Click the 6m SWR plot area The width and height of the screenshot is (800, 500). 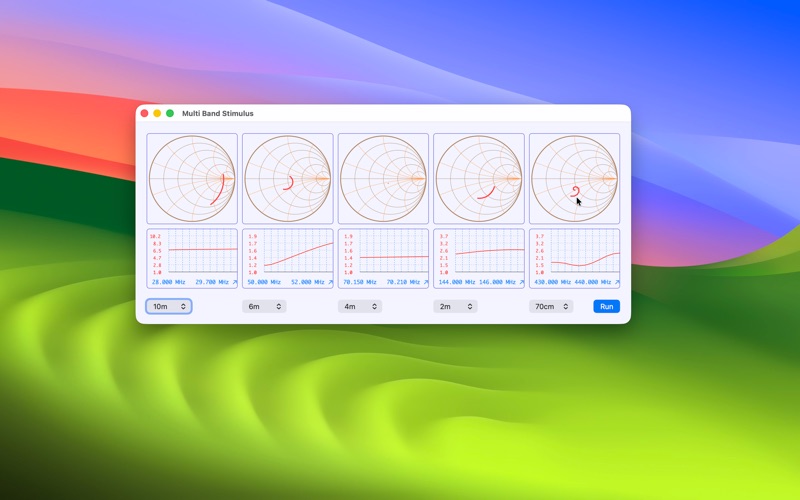click(298, 251)
